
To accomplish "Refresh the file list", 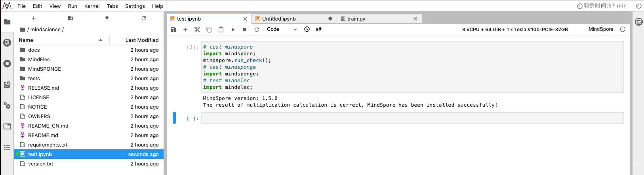I will (144, 18).
